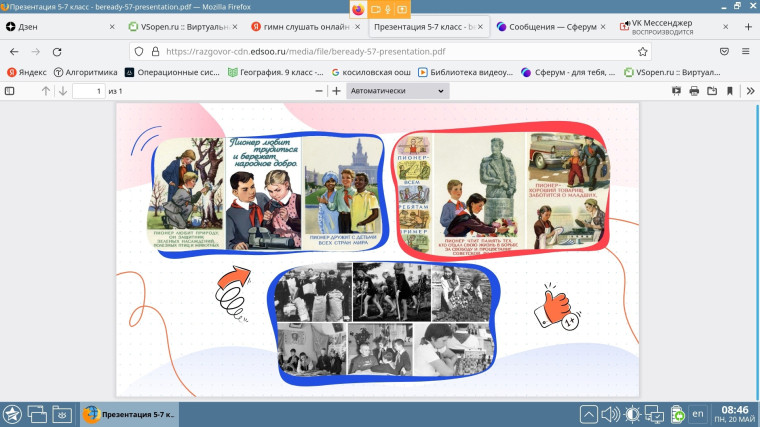Close the VK Мессенджер tab

[x=726, y=27]
